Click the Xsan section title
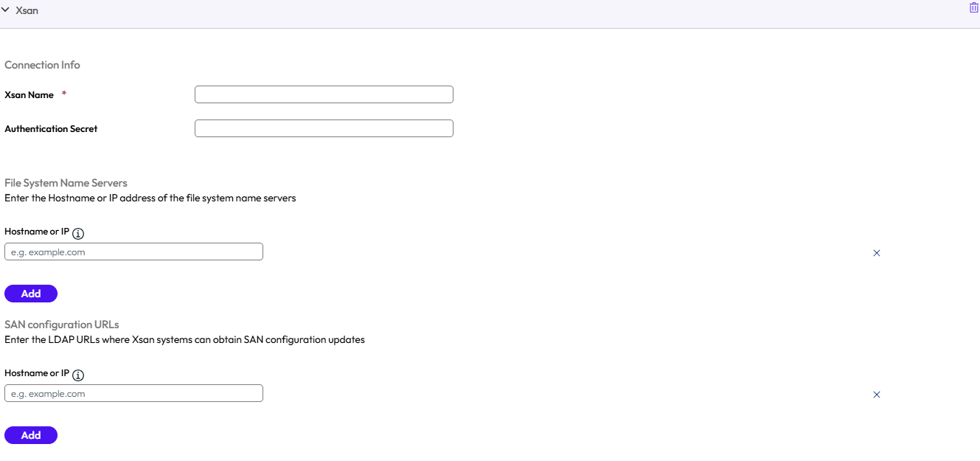Screen dimensions: 980x461 pyautogui.click(x=27, y=10)
